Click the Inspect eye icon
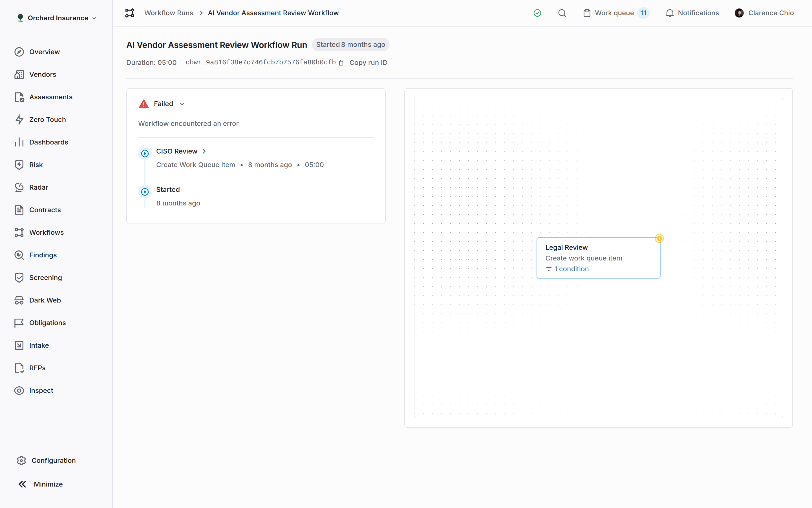This screenshot has height=508, width=812. [x=19, y=390]
